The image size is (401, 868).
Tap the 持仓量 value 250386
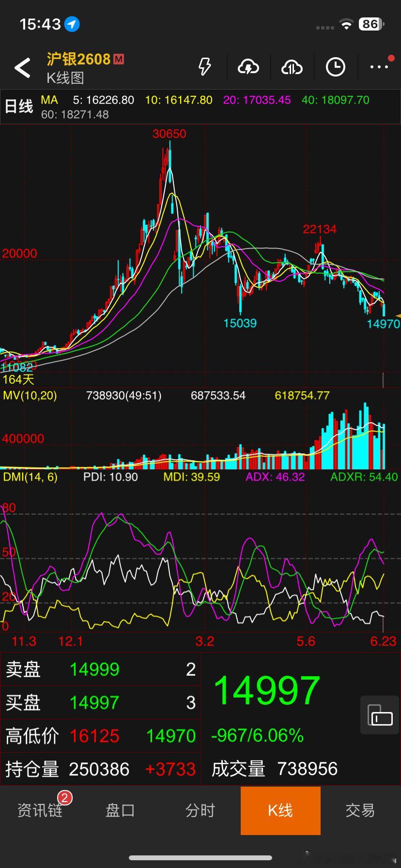(99, 769)
